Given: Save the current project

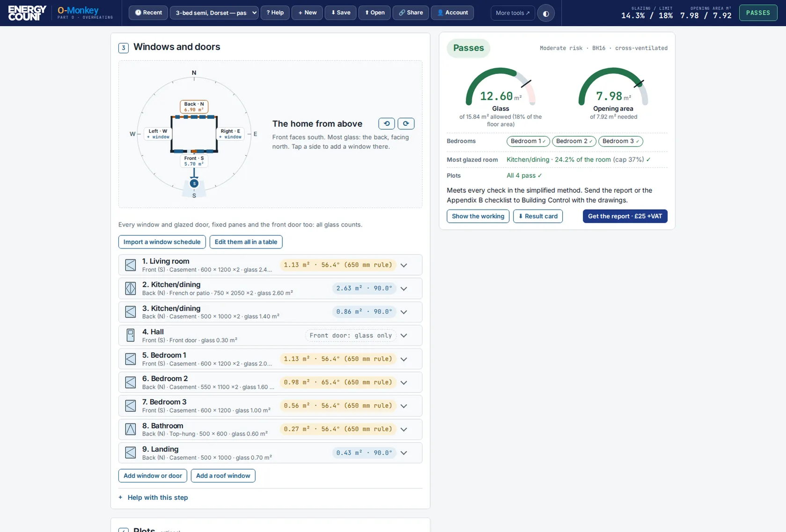Looking at the screenshot, I should point(341,13).
